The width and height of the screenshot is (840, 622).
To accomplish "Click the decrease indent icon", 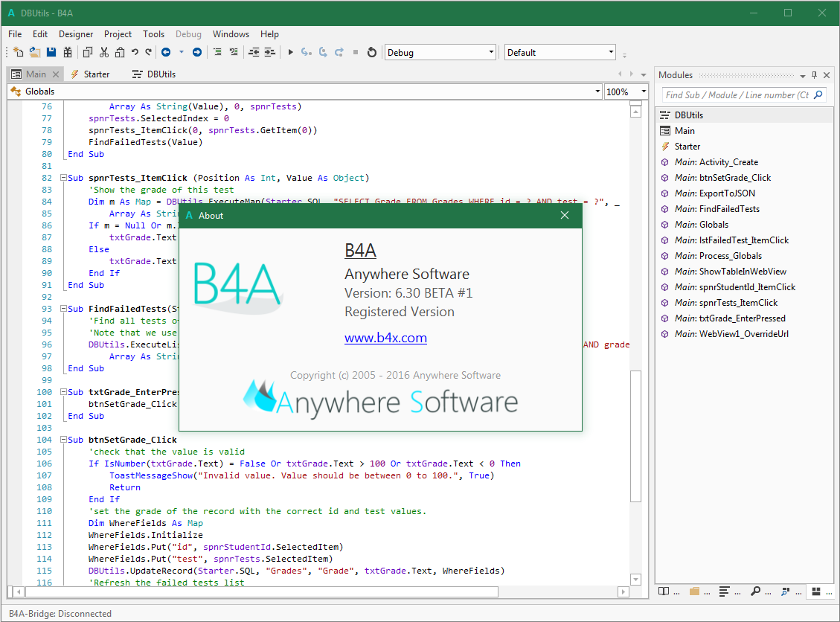I will point(254,52).
